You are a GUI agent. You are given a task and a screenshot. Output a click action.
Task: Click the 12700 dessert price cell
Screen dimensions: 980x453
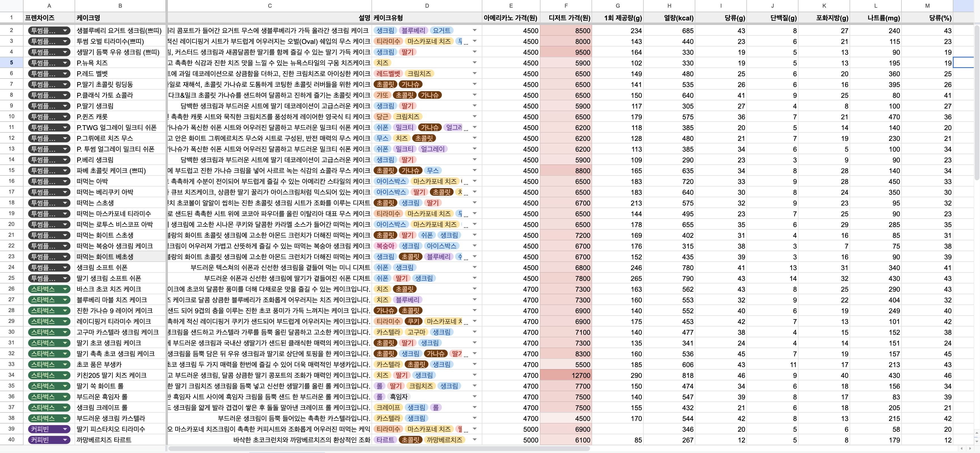click(x=566, y=375)
